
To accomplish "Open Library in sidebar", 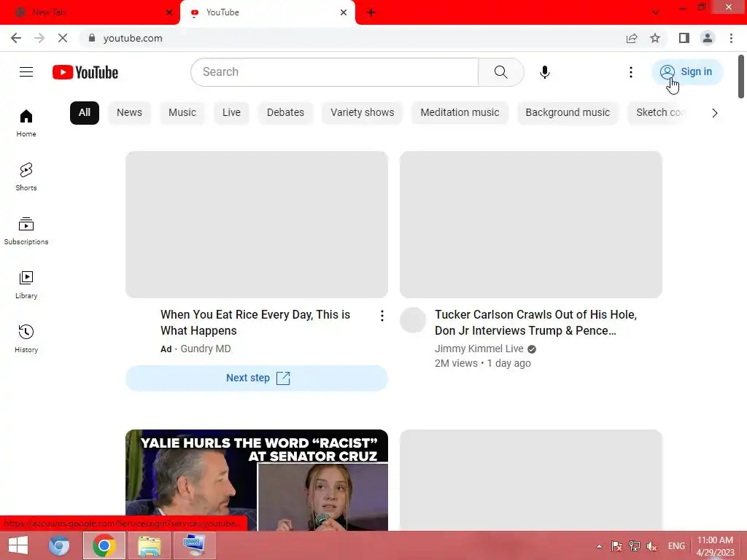I will pyautogui.click(x=26, y=285).
